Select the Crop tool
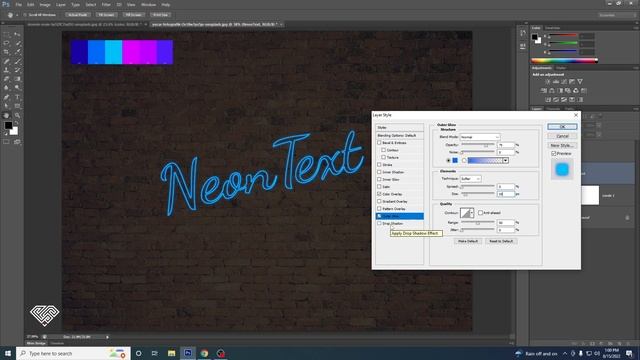This screenshot has height=360, width=640. tap(6, 52)
